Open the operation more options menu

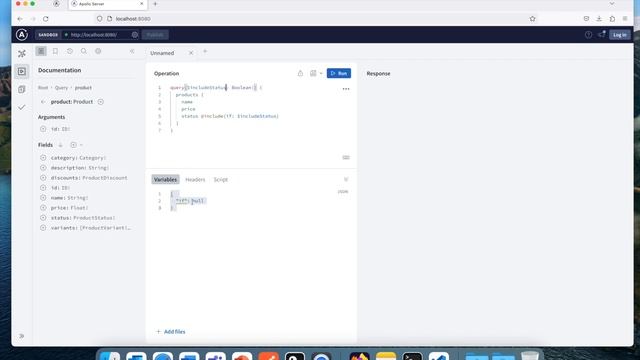(x=346, y=89)
